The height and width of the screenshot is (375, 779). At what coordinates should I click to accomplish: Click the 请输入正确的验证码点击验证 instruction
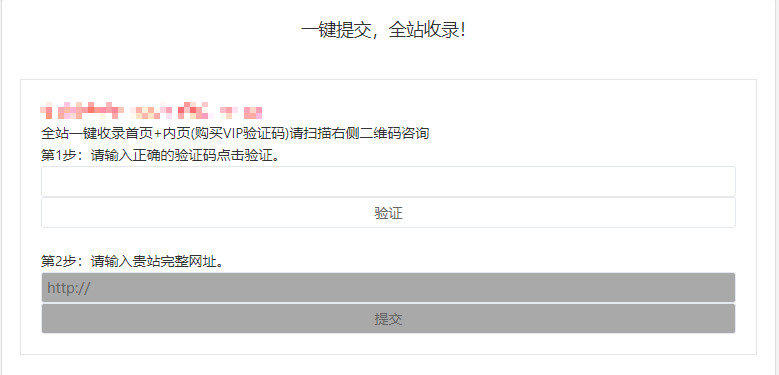click(x=181, y=156)
